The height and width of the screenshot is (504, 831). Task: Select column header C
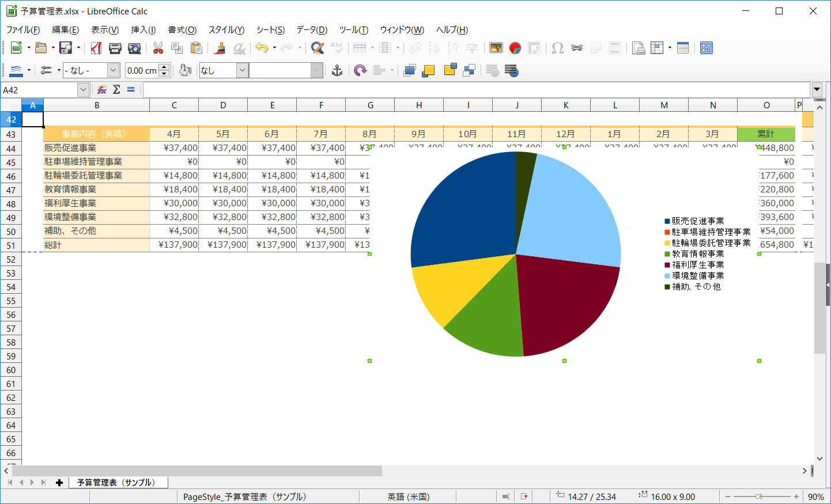(174, 105)
